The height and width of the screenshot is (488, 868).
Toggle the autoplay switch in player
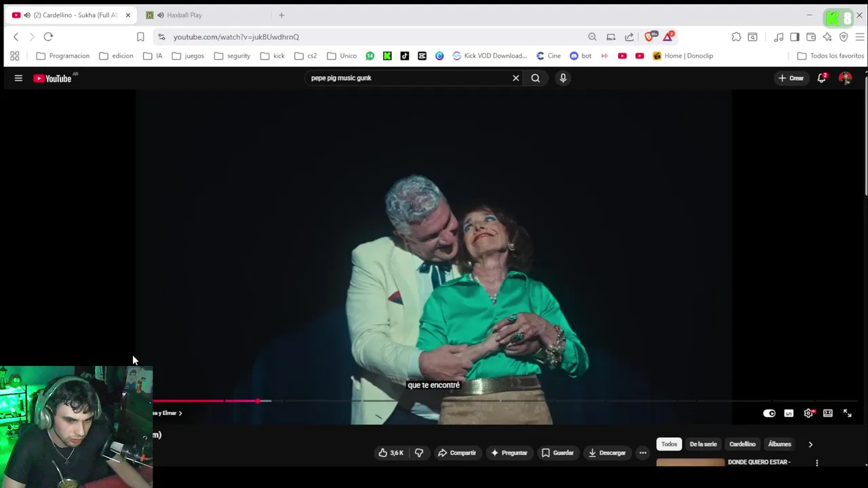coord(769,413)
